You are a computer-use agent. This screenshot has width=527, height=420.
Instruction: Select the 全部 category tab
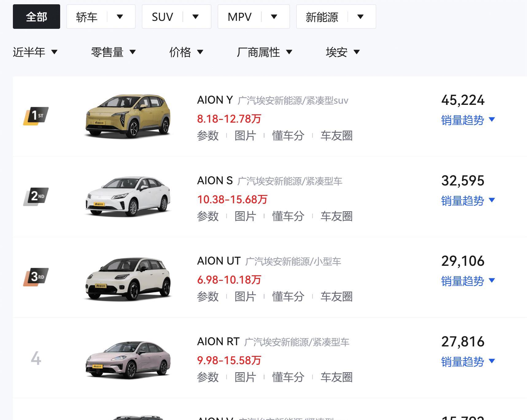[x=37, y=17]
